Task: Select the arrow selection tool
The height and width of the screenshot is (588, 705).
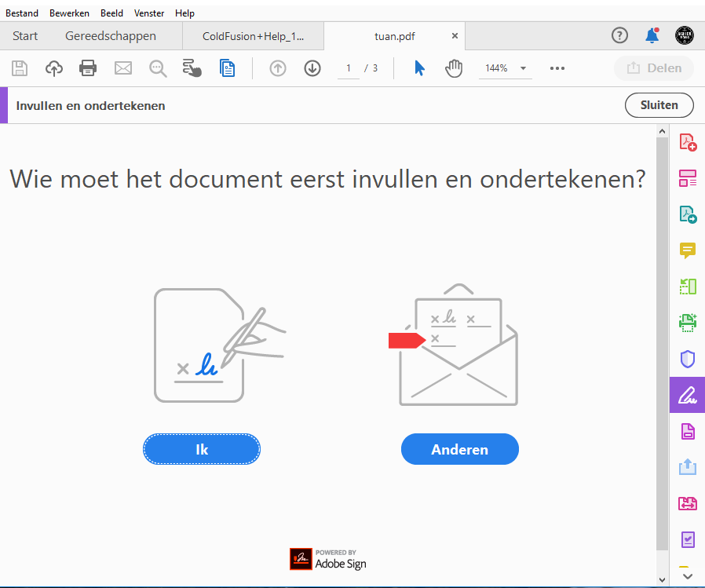Action: coord(420,68)
